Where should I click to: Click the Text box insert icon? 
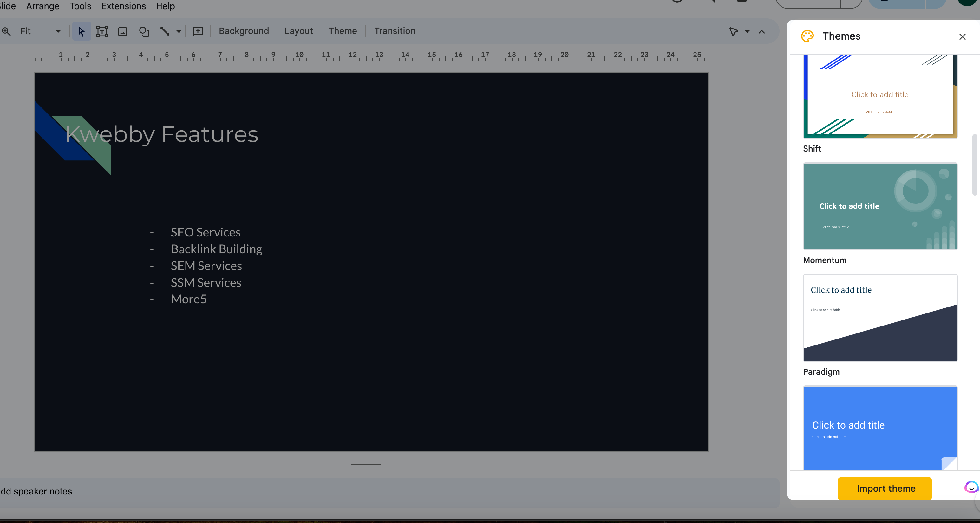point(101,30)
